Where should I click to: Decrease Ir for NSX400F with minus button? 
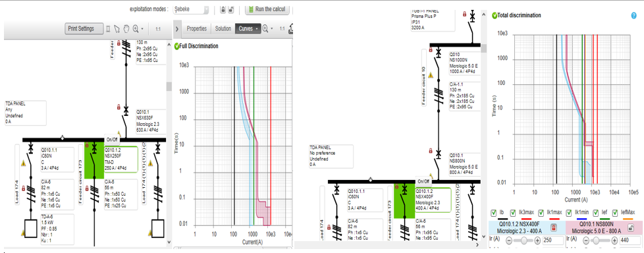(x=509, y=241)
